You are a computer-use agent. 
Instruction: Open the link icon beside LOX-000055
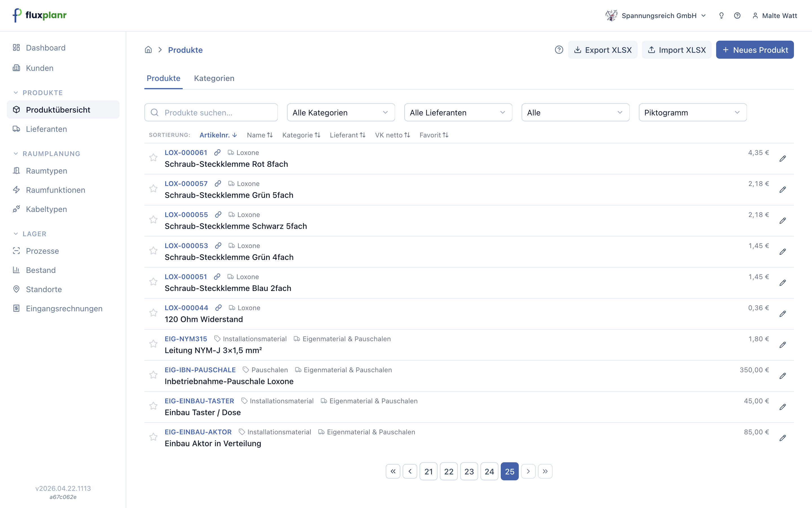(218, 215)
